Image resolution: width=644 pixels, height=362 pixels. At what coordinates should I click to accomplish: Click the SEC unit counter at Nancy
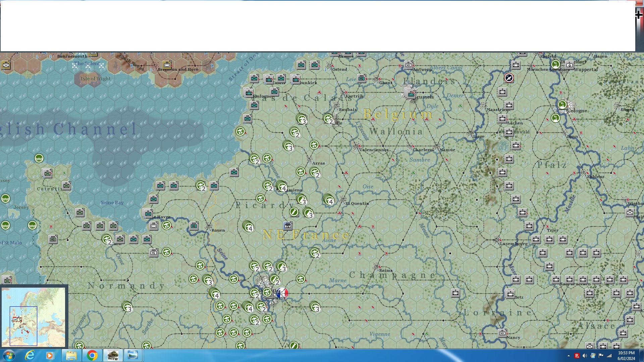(x=502, y=333)
